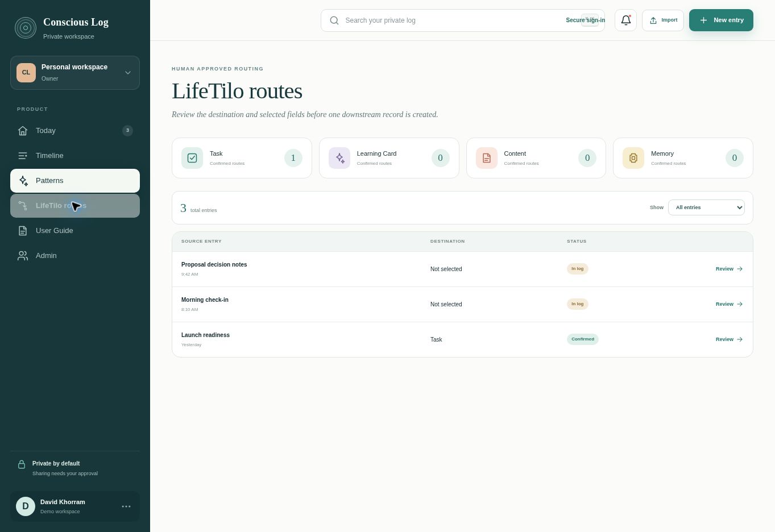Click the In log badge for Morning check-in
This screenshot has height=532, width=775.
point(578,304)
